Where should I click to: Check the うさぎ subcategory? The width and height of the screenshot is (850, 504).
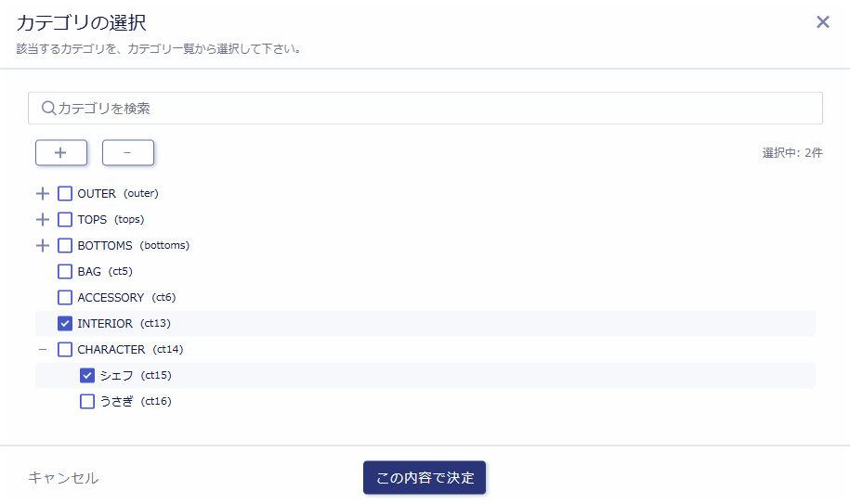(87, 402)
